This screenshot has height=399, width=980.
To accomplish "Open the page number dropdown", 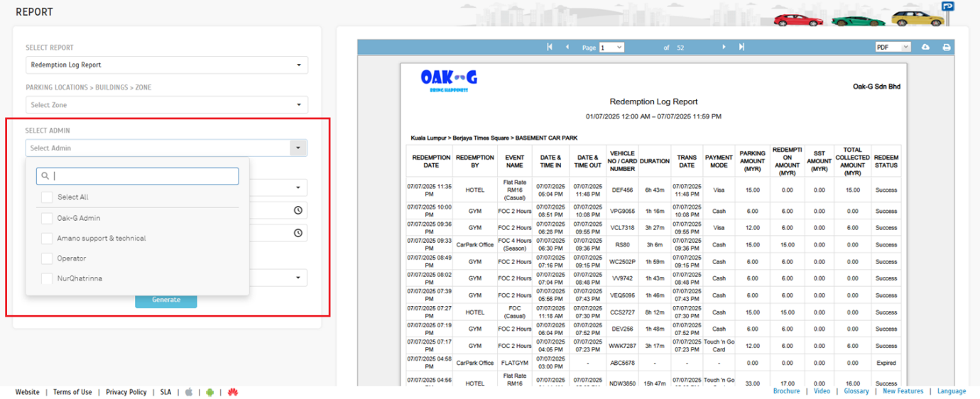I will pyautogui.click(x=611, y=48).
